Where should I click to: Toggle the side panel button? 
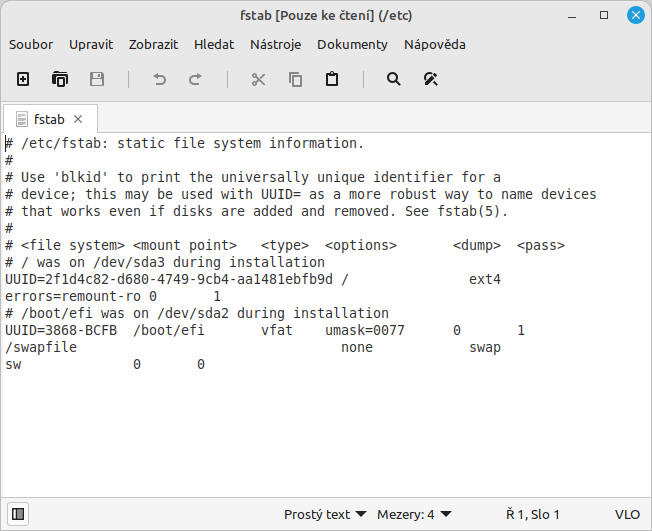point(18,514)
